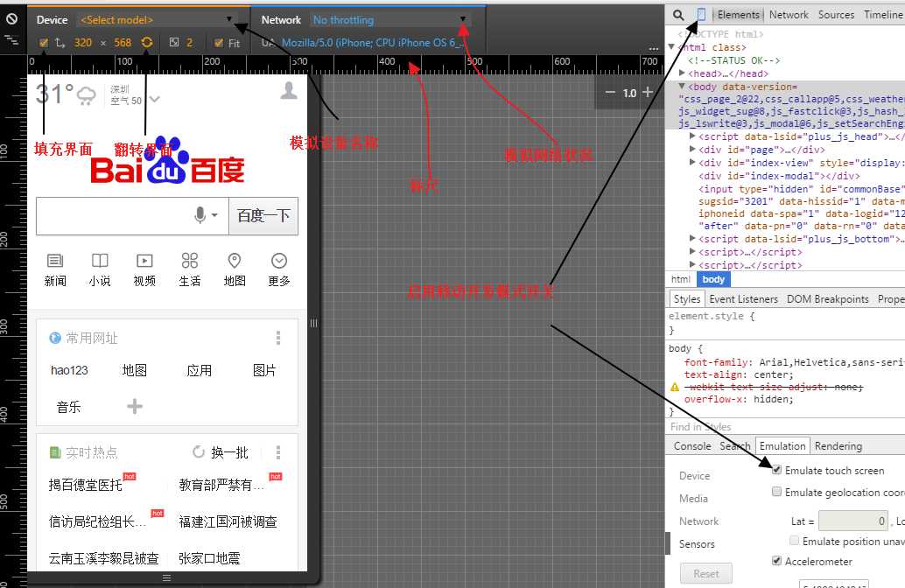Image resolution: width=905 pixels, height=588 pixels.
Task: Switch to the Console drawer tab
Action: 692,446
